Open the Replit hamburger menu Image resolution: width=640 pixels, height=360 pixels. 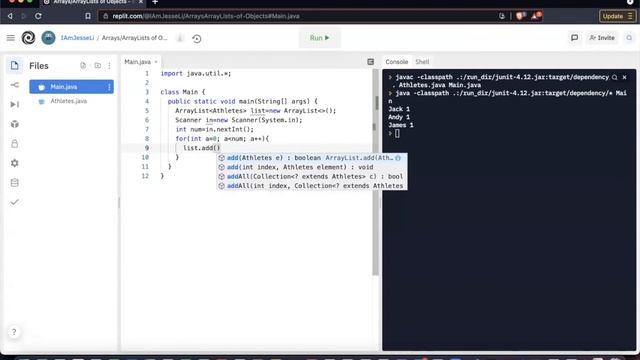click(x=11, y=38)
